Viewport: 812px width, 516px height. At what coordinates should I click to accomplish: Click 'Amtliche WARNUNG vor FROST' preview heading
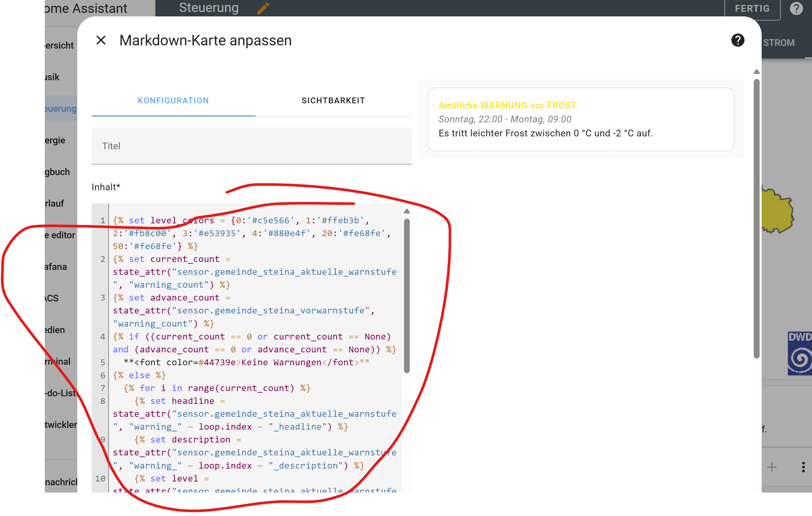[x=508, y=105]
